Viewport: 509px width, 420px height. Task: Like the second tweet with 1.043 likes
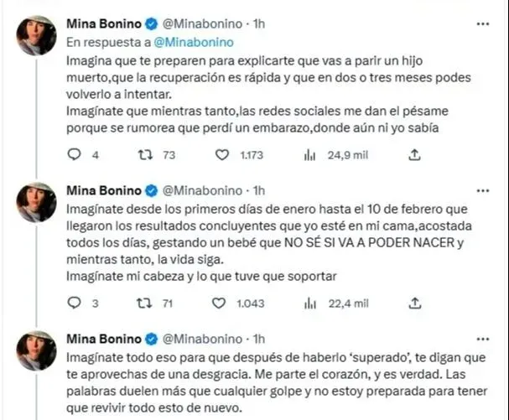coord(222,303)
